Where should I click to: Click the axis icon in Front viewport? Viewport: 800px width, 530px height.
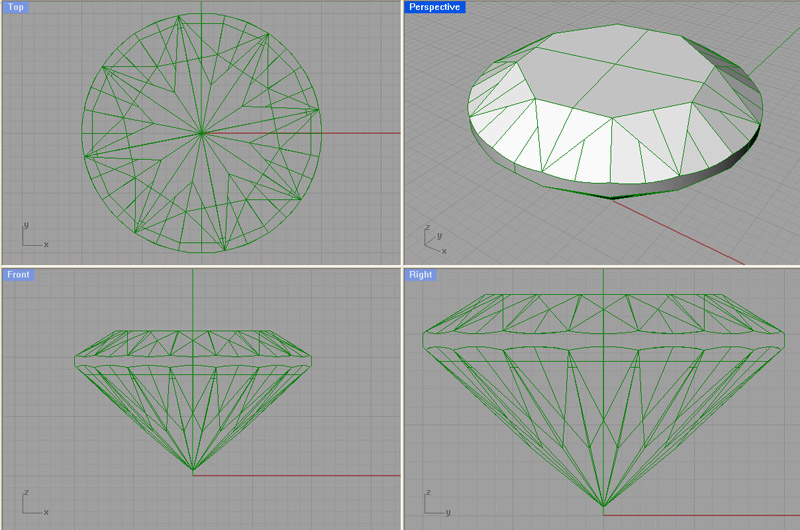pyautogui.click(x=35, y=503)
